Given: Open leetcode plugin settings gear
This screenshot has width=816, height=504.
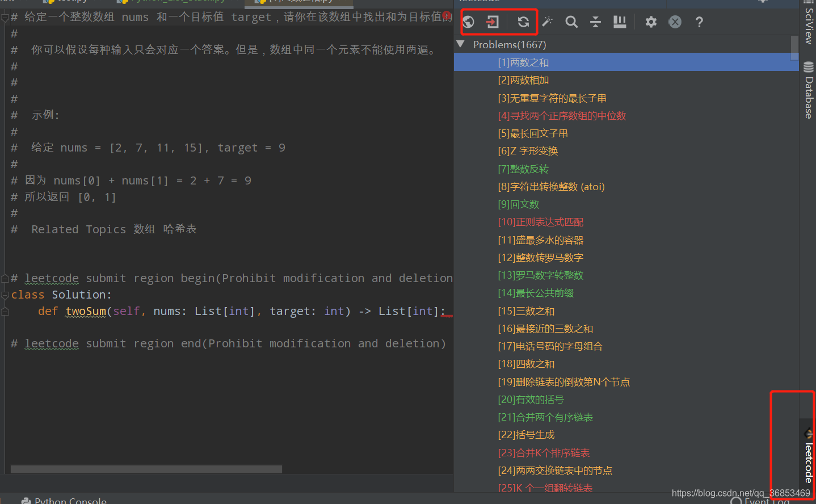Looking at the screenshot, I should (x=650, y=22).
